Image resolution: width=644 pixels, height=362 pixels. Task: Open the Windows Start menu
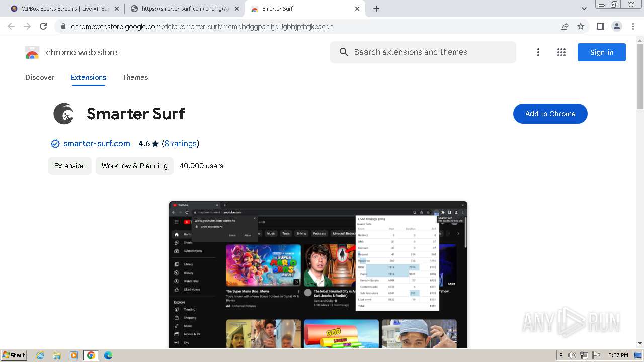pos(14,355)
